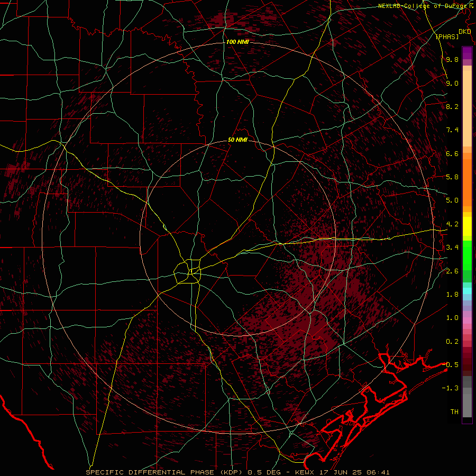Click the 0.2 value on color scale

pos(452,342)
